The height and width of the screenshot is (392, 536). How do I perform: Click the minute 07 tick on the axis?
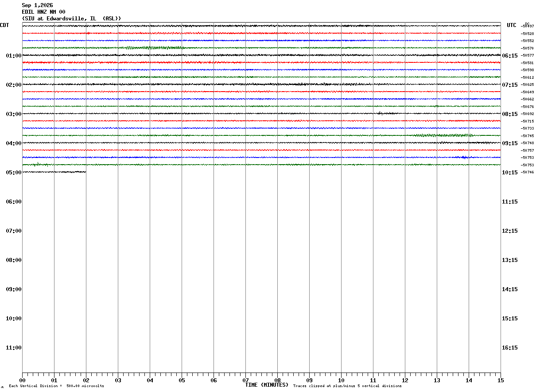(x=245, y=380)
